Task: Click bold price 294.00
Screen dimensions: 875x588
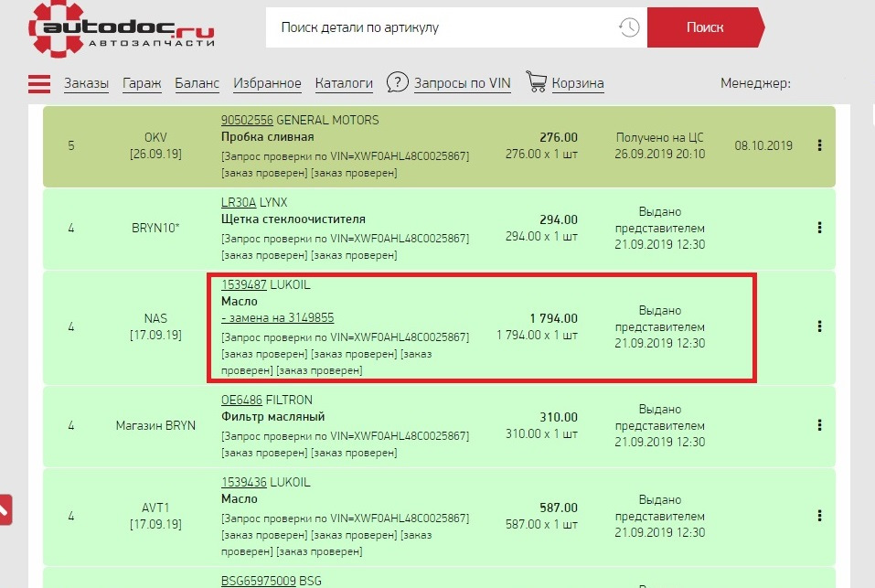Action: click(x=559, y=219)
